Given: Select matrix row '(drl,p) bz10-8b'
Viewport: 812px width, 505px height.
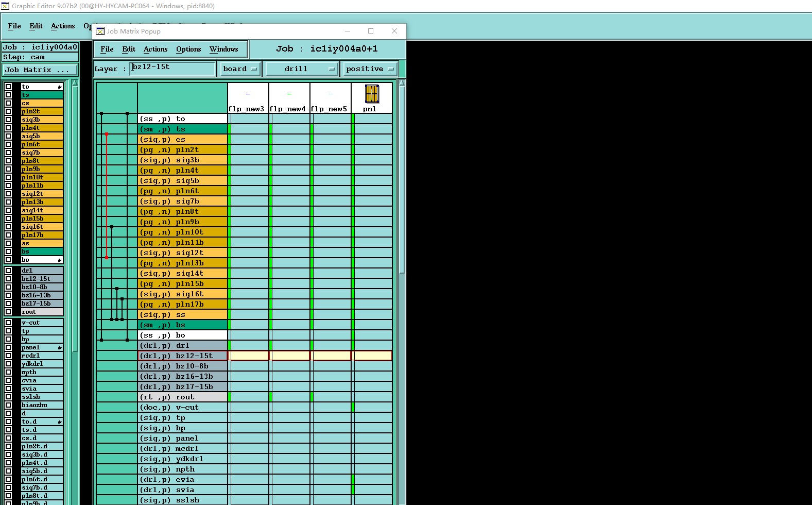Looking at the screenshot, I should coord(183,366).
